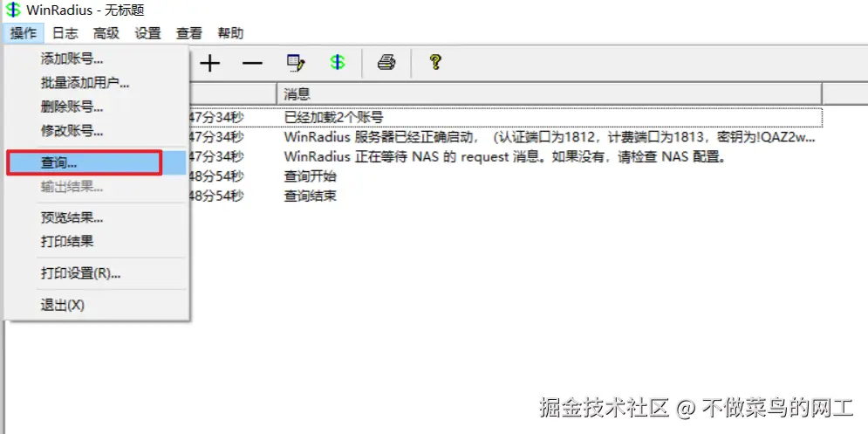
Task: Click the minus delete-account toolbar icon
Action: pos(252,63)
